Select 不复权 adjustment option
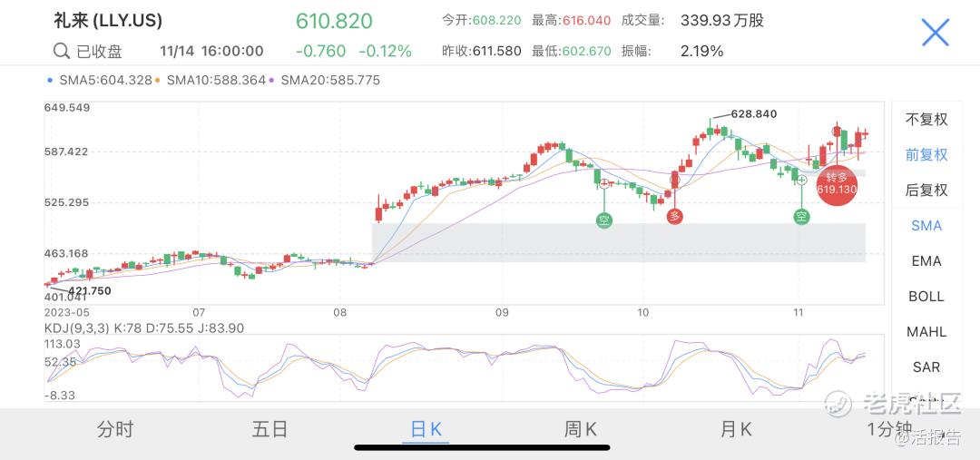 [x=926, y=119]
